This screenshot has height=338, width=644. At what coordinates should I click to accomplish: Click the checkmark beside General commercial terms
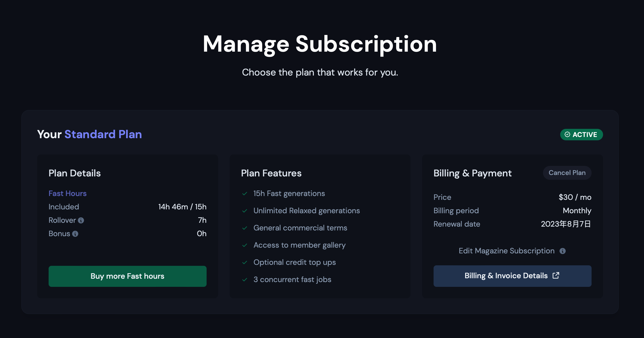(x=245, y=228)
